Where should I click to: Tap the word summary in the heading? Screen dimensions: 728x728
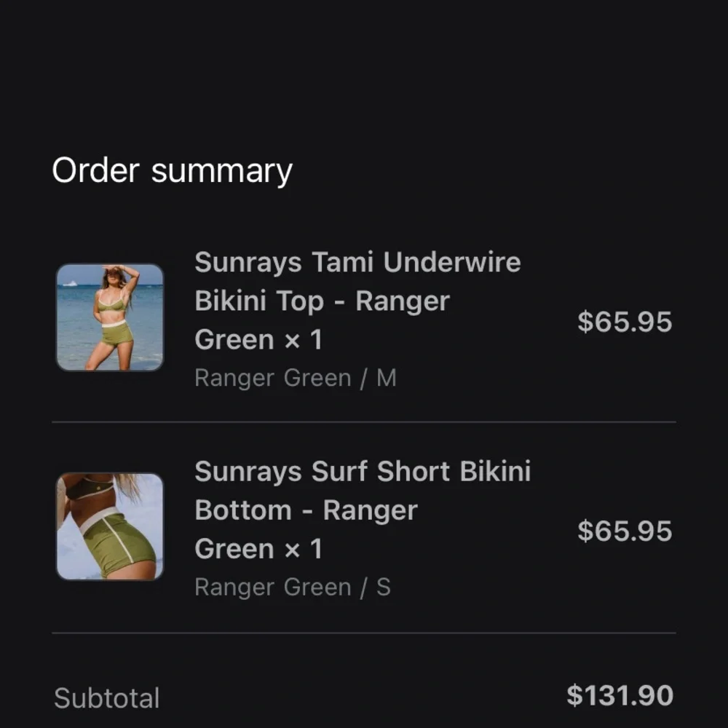[221, 172]
